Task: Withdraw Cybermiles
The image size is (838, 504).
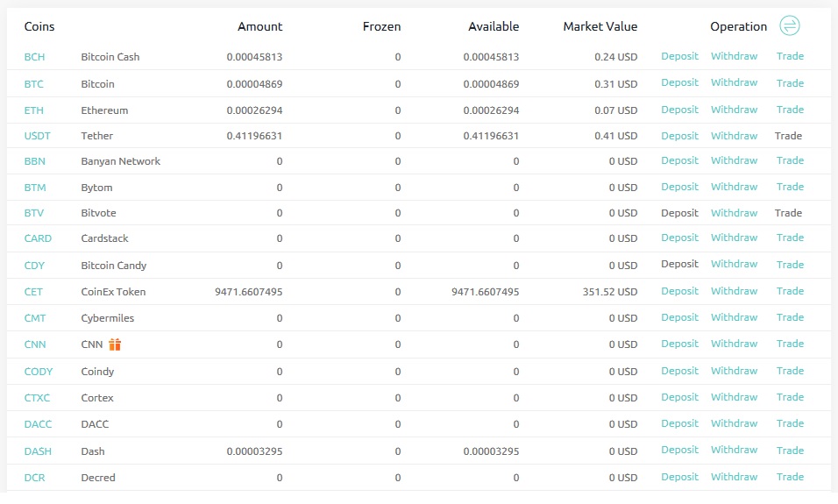Action: coord(734,317)
